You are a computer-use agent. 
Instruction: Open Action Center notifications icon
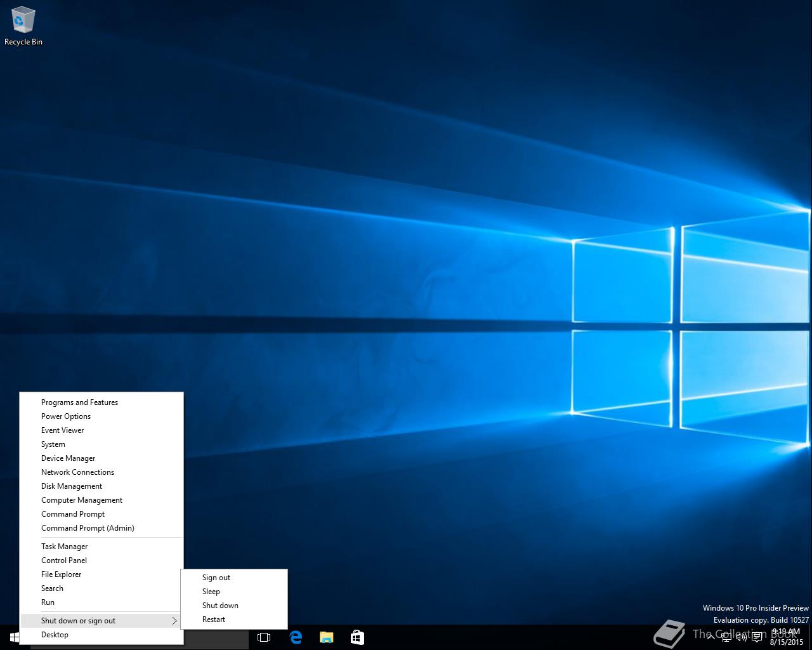757,638
